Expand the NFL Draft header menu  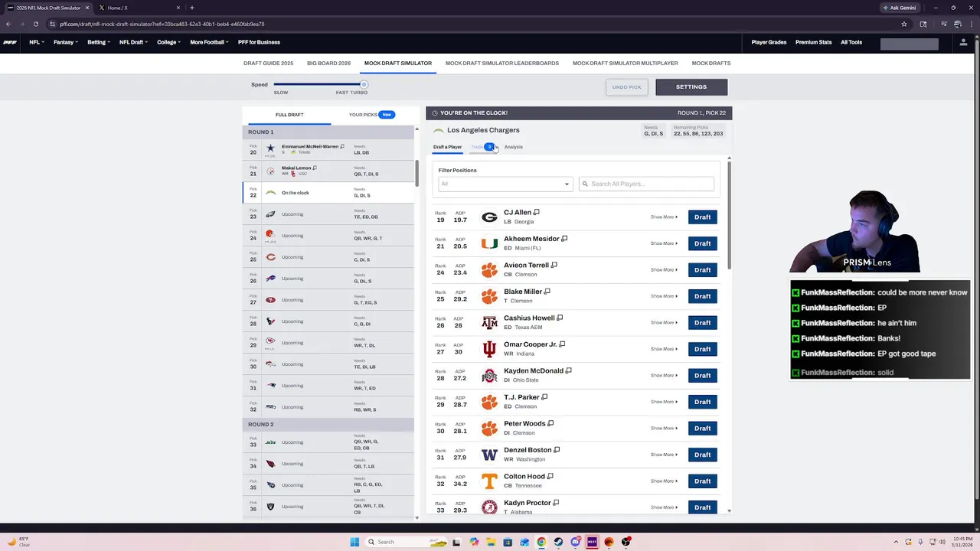(134, 42)
